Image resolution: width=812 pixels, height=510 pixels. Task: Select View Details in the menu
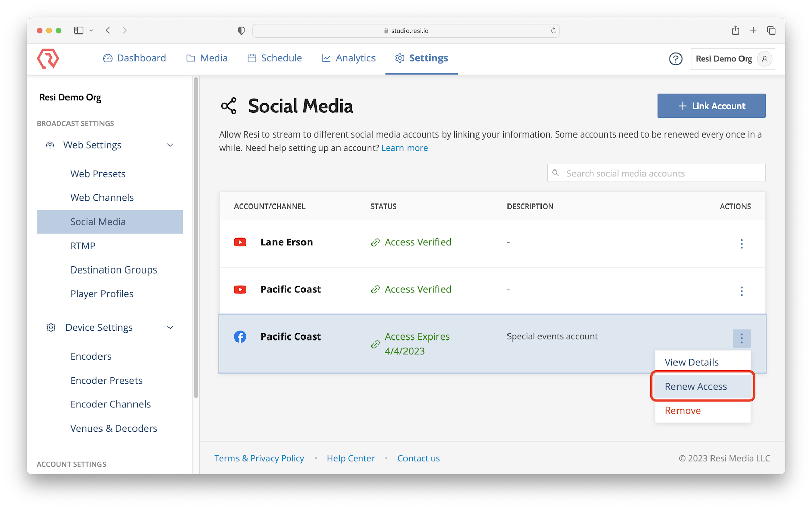pyautogui.click(x=703, y=362)
